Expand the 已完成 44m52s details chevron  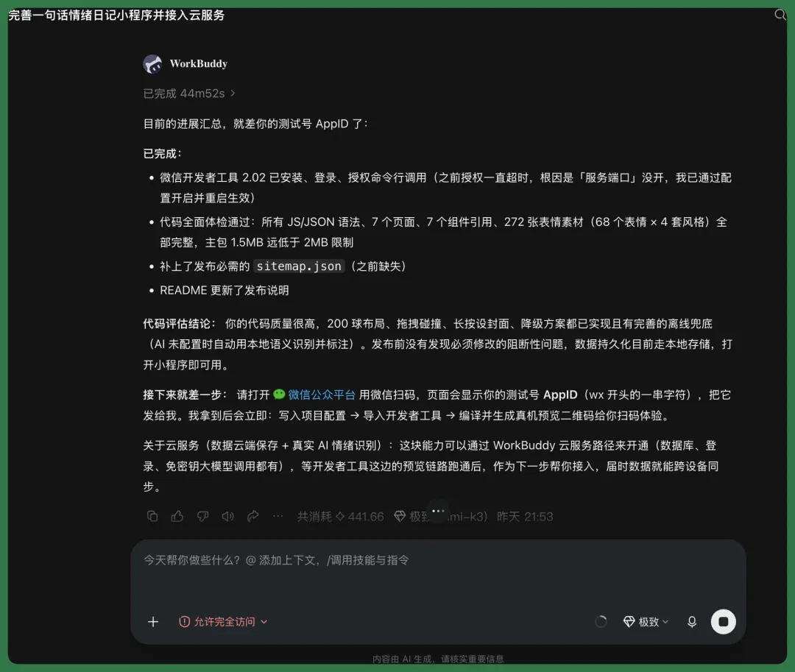233,93
